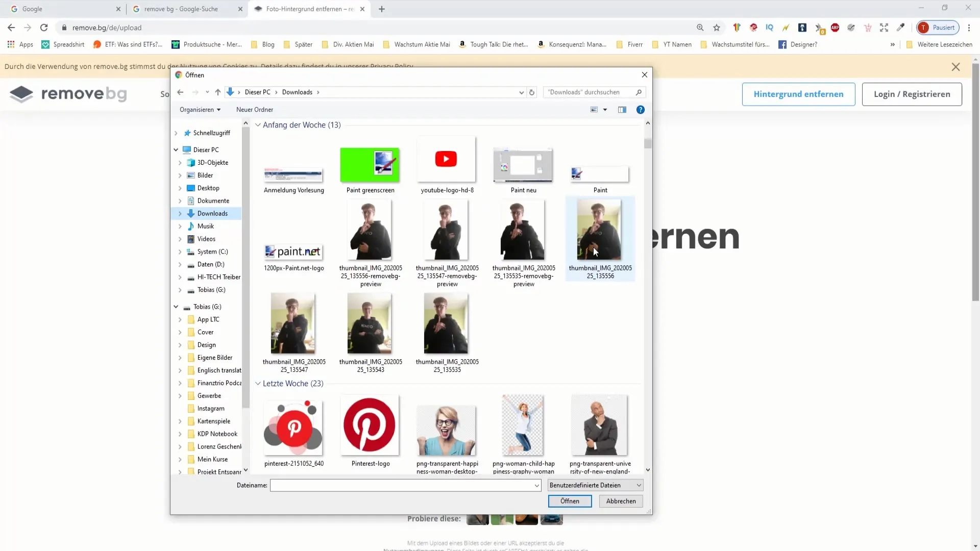Select the Paint greenscreen thumbnail
Image resolution: width=980 pixels, height=551 pixels.
pos(370,165)
